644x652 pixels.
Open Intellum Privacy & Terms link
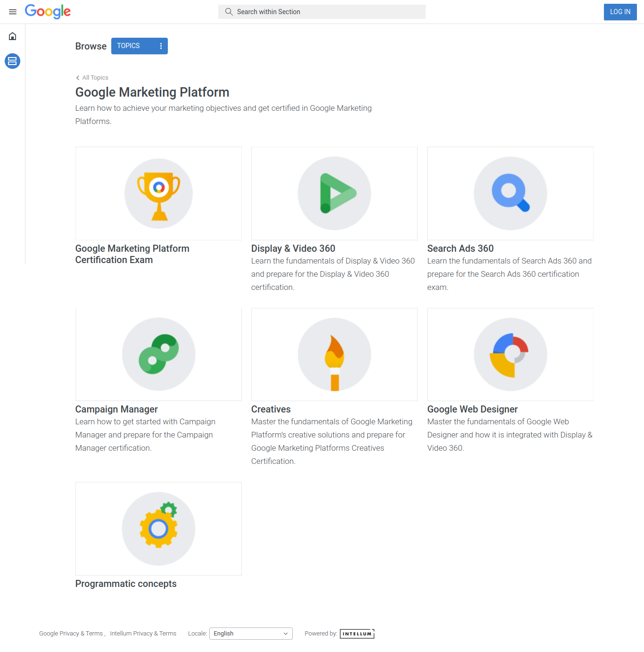pyautogui.click(x=143, y=634)
